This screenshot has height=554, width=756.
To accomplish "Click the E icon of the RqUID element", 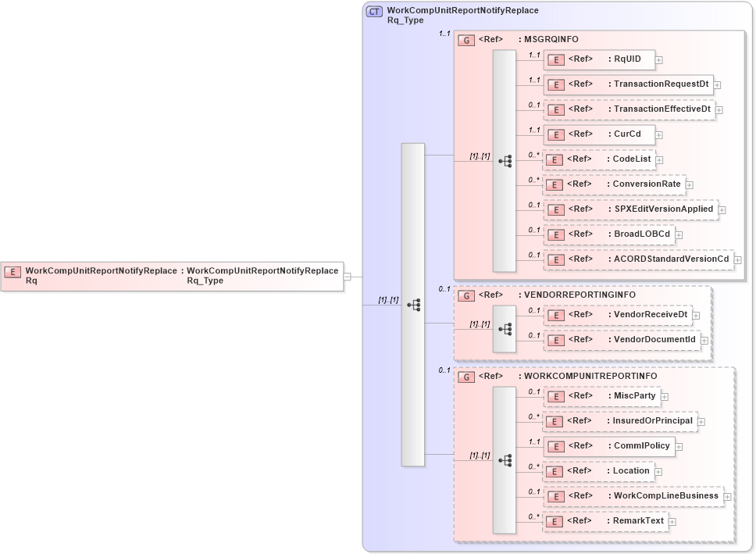I will [556, 59].
